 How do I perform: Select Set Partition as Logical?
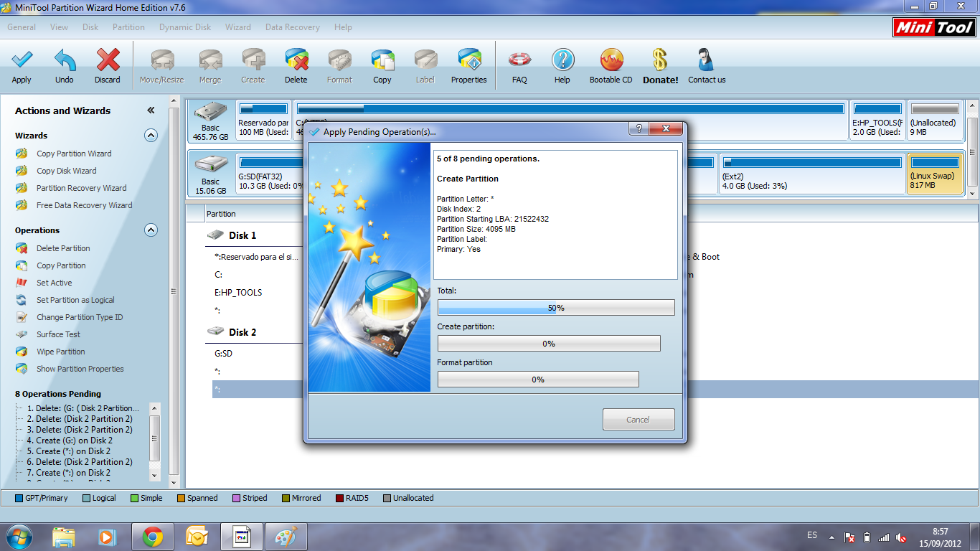(x=75, y=300)
